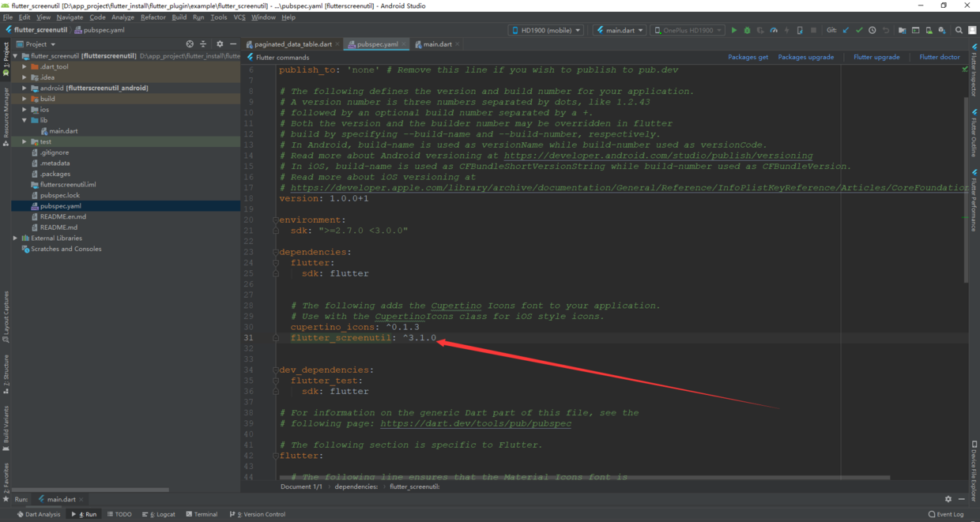
Task: Select README.en.md in project tree
Action: [x=63, y=216]
